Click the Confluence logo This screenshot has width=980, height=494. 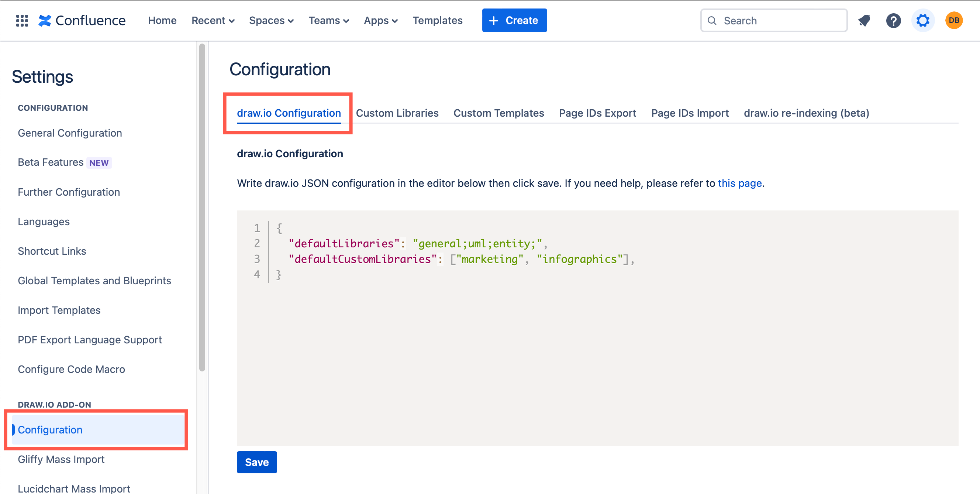point(82,20)
